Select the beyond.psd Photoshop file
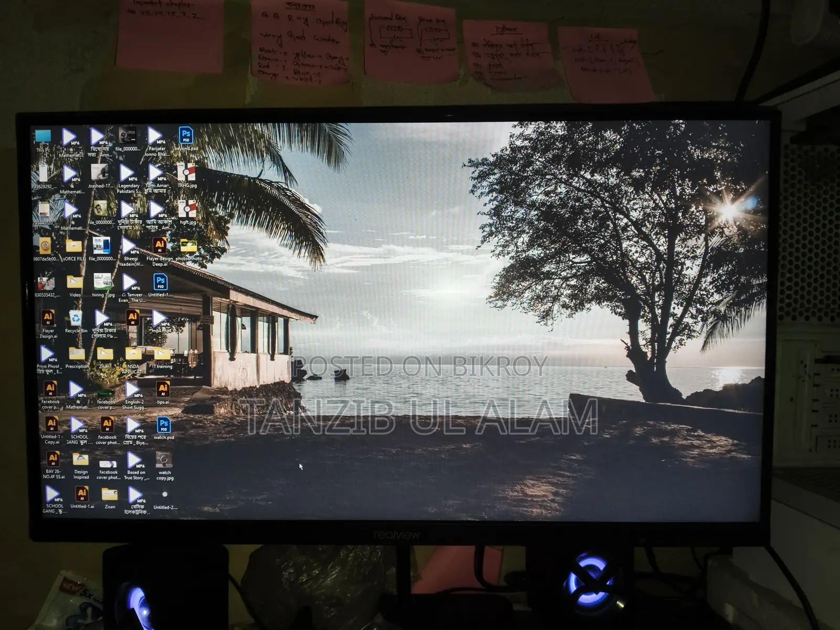 pyautogui.click(x=186, y=139)
